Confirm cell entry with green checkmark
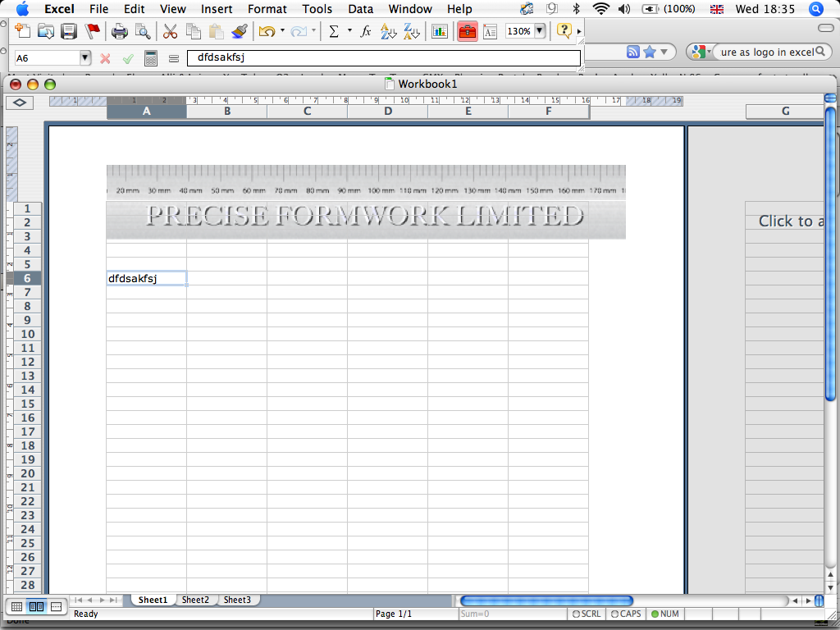Viewport: 840px width, 630px height. pyautogui.click(x=127, y=58)
